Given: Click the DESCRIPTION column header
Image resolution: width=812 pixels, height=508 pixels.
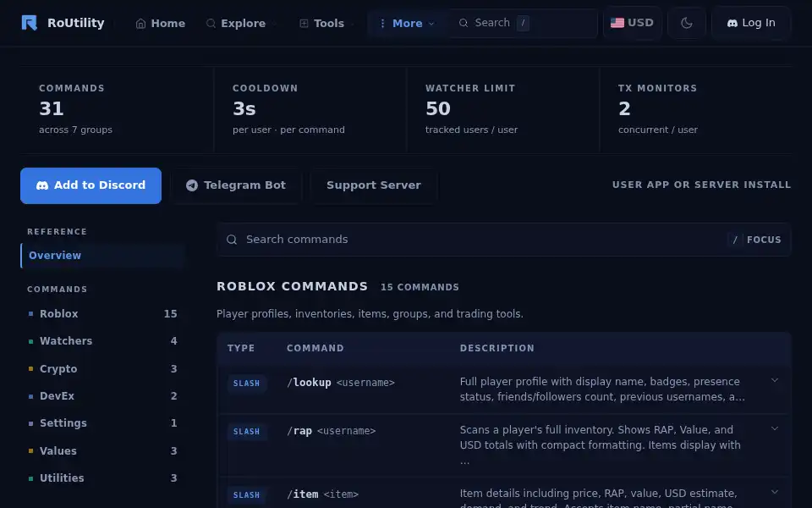Looking at the screenshot, I should [497, 348].
